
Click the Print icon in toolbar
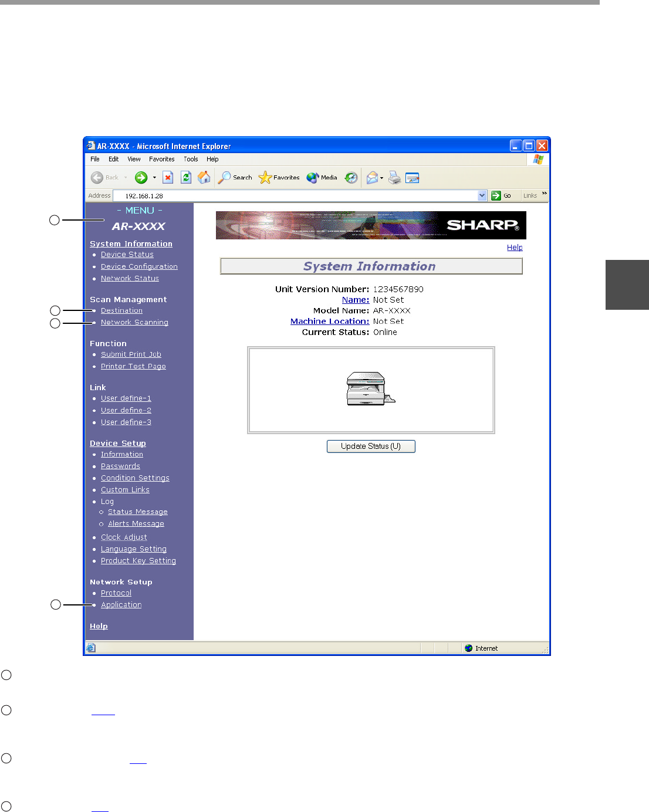tap(394, 178)
